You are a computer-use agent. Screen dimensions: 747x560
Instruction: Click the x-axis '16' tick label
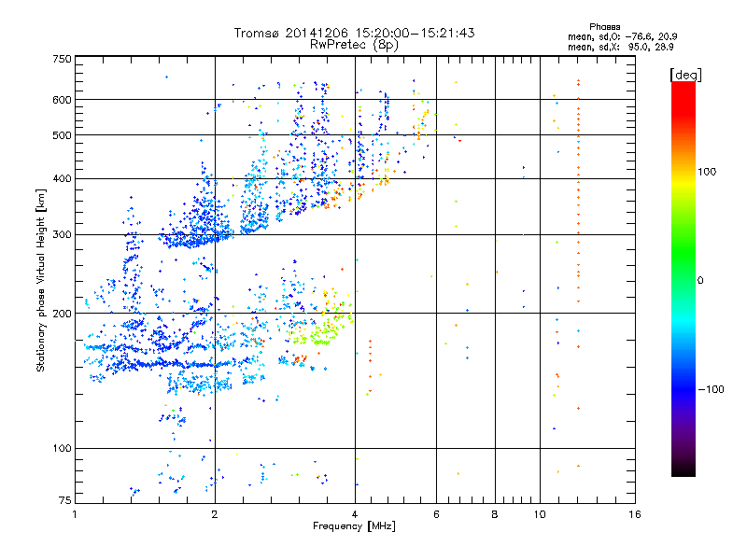(635, 514)
